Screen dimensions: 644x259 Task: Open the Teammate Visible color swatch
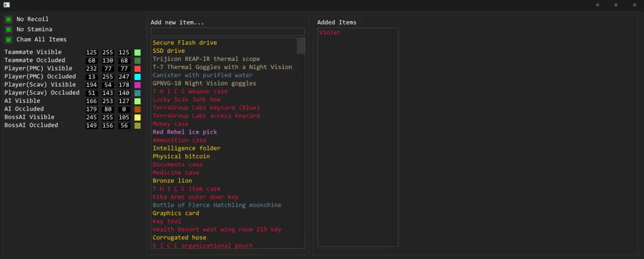pyautogui.click(x=137, y=52)
